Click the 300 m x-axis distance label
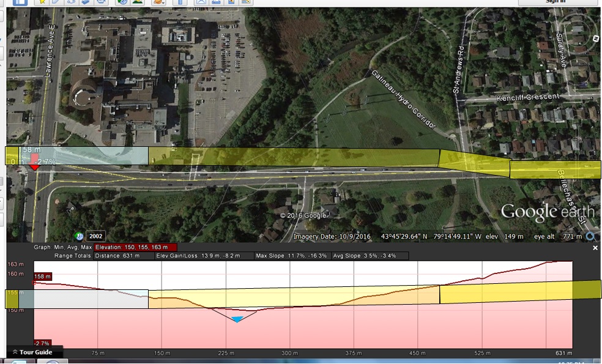 tap(289, 353)
